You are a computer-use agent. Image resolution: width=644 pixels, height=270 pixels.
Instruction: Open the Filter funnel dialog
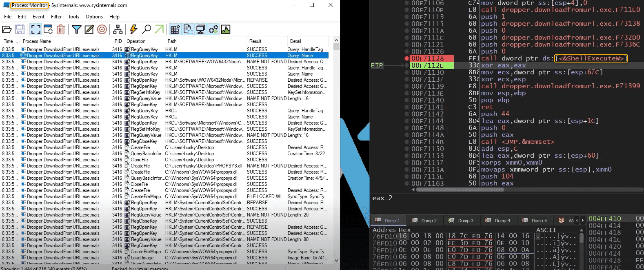pos(76,29)
